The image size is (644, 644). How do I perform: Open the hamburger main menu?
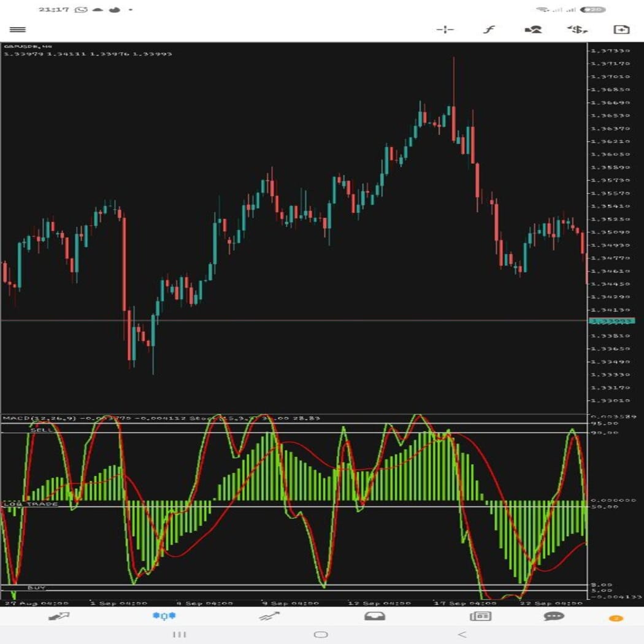coord(18,29)
